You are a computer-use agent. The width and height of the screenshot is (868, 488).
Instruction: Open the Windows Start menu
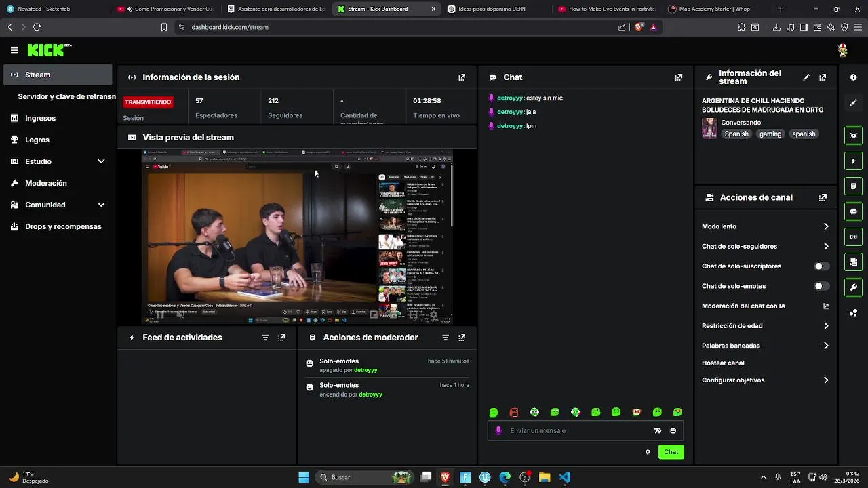coord(304,477)
